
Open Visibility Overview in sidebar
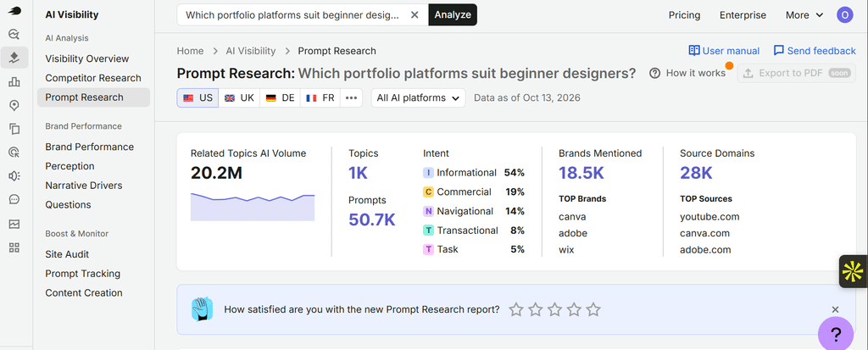tap(87, 58)
